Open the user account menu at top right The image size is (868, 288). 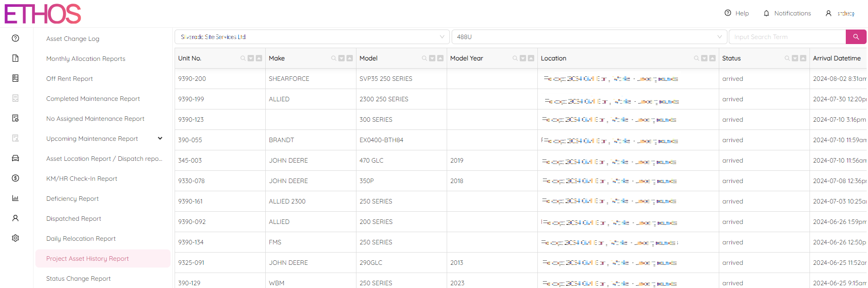840,13
